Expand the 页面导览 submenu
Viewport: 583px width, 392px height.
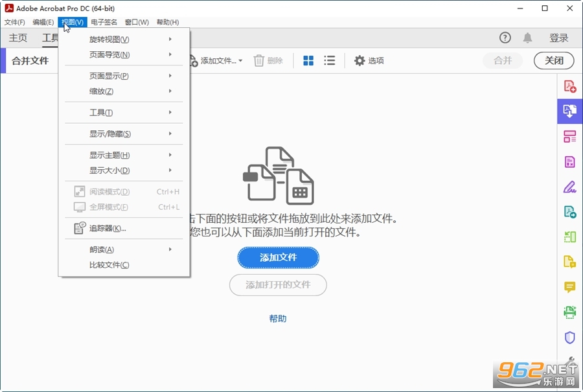[124, 54]
